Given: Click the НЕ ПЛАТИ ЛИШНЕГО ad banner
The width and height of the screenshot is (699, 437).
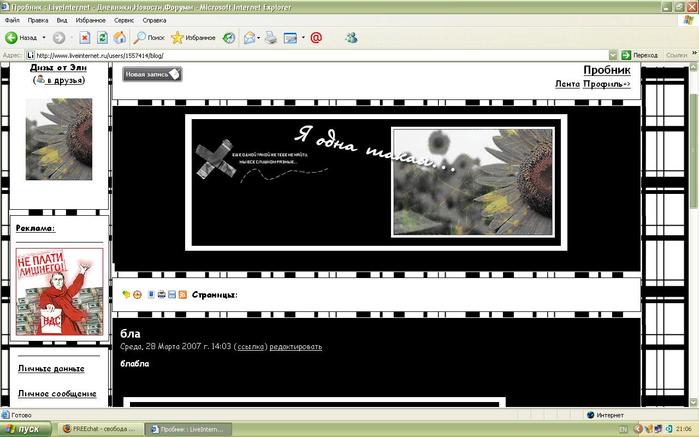Looking at the screenshot, I should [59, 292].
